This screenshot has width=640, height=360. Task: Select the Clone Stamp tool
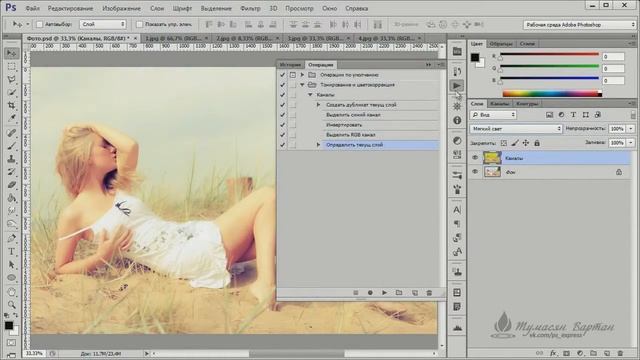[x=11, y=159]
